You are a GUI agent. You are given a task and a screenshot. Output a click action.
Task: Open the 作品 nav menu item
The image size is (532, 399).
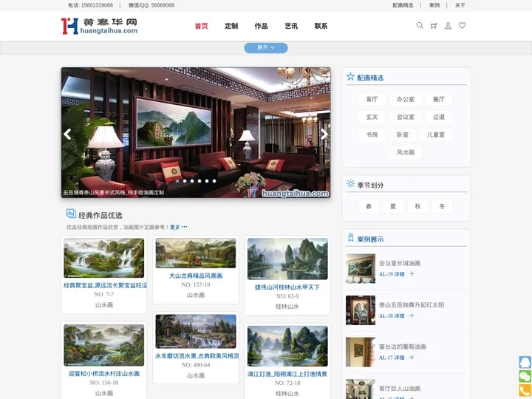[x=261, y=26]
